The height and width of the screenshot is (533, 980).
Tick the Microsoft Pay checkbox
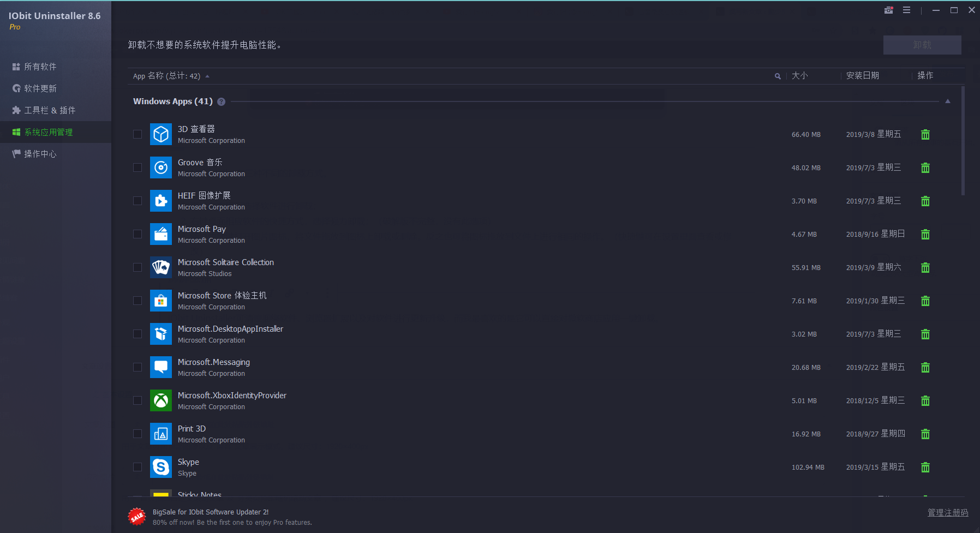[138, 234]
